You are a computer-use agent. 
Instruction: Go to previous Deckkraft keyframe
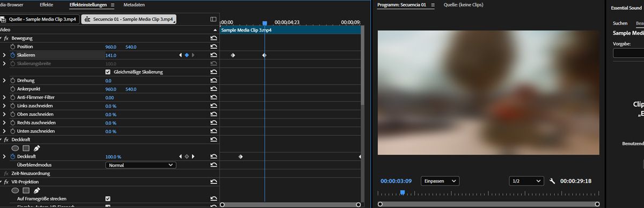pos(180,157)
